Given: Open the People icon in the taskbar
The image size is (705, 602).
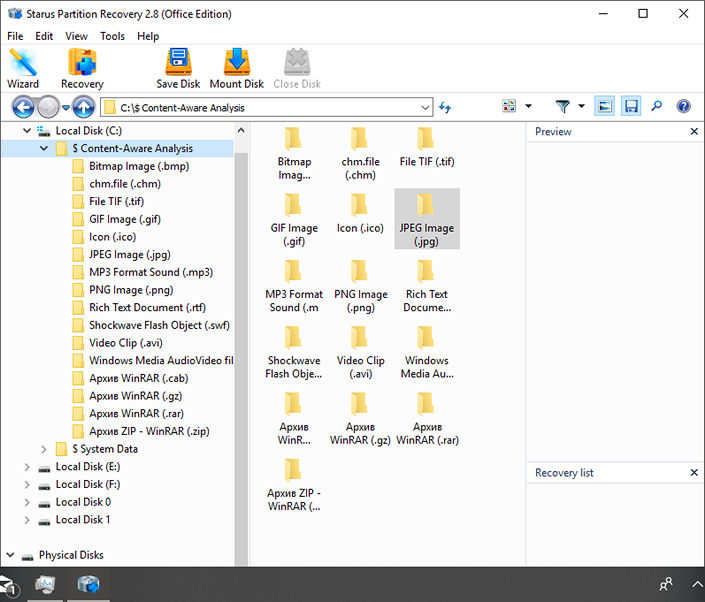Looking at the screenshot, I should point(665,584).
